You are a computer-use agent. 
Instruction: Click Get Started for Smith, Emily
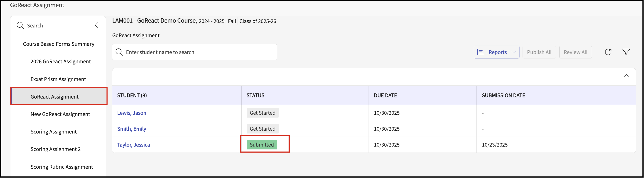coord(262,129)
